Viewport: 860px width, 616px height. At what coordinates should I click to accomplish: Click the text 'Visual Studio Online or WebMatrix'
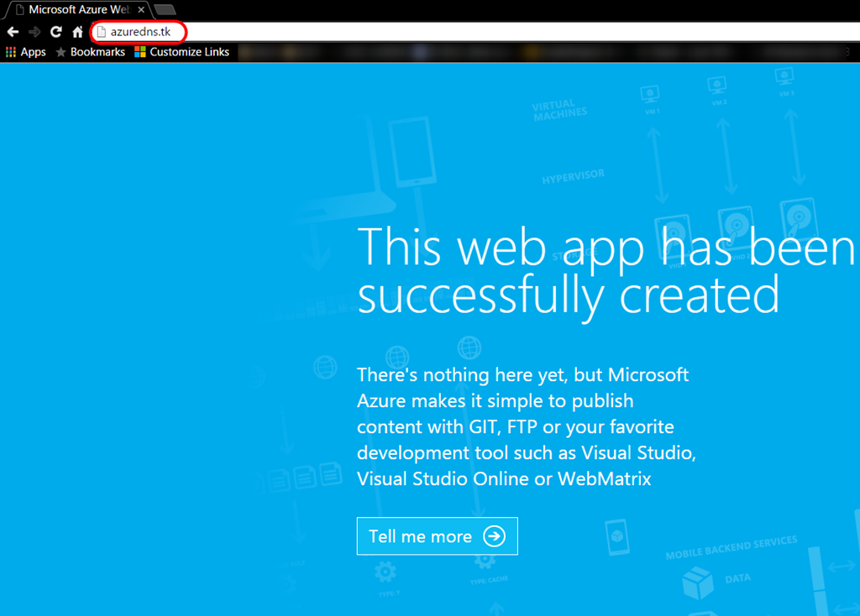[504, 479]
